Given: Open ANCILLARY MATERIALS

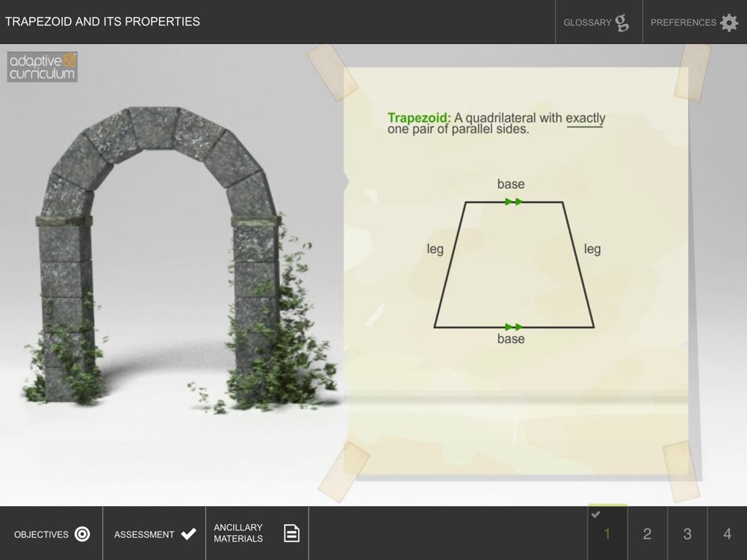Looking at the screenshot, I should pyautogui.click(x=257, y=534).
